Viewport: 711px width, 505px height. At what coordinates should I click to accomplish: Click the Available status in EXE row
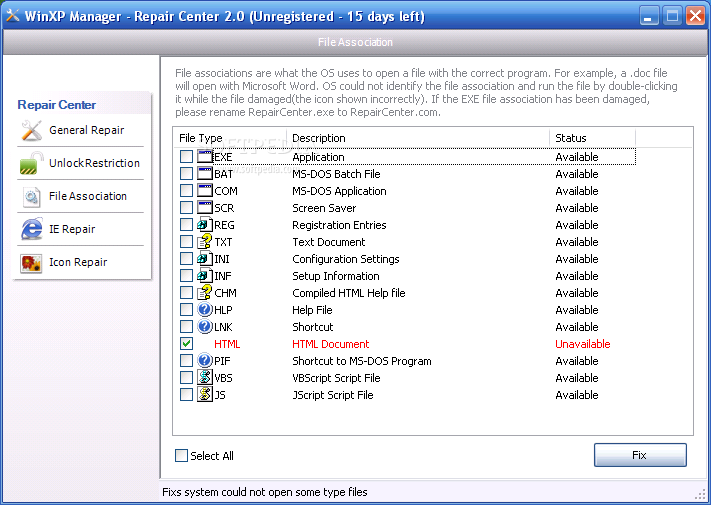[577, 157]
